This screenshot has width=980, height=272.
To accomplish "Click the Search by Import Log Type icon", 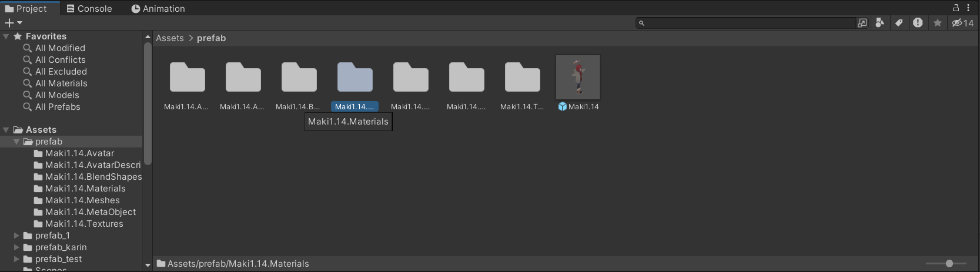I will pyautogui.click(x=918, y=23).
